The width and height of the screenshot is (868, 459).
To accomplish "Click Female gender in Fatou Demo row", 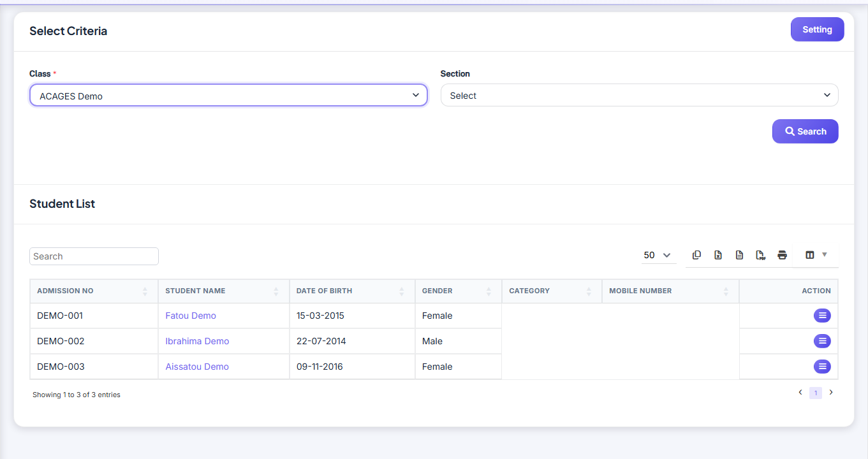I will (x=438, y=316).
